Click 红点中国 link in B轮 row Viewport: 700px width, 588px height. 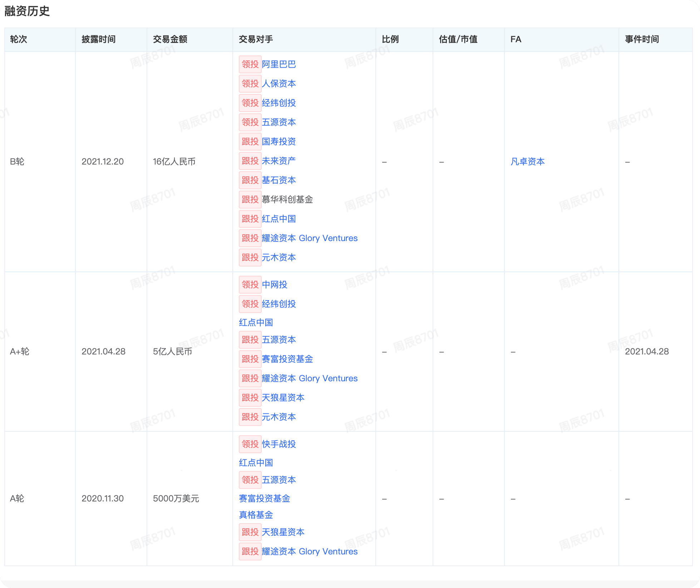click(279, 219)
